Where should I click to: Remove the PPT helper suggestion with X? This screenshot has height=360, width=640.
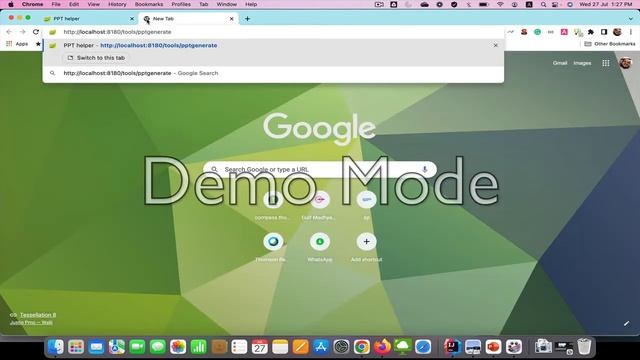point(496,45)
